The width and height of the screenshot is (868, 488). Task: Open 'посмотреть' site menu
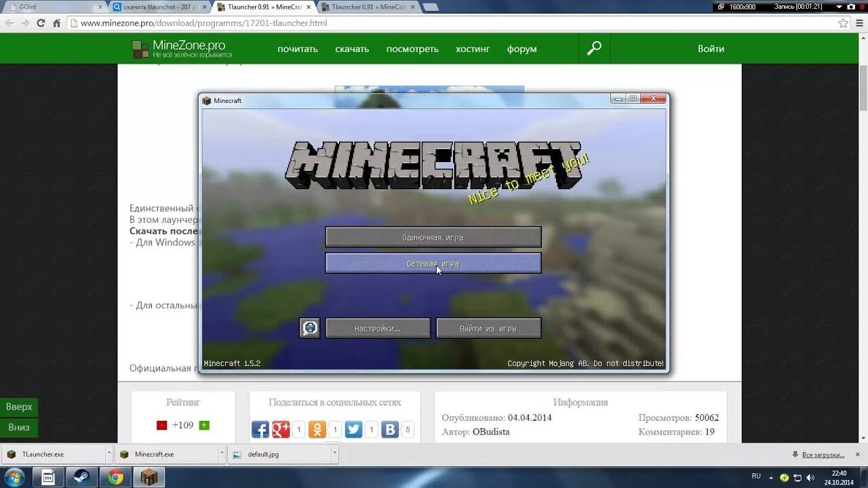point(412,49)
